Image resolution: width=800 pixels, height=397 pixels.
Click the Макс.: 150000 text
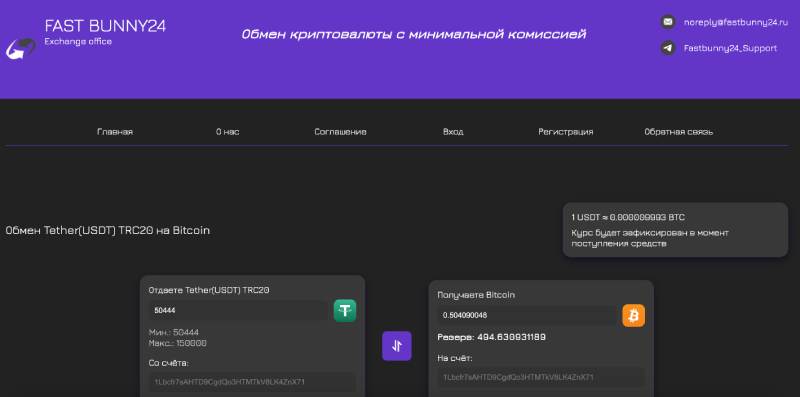(178, 343)
